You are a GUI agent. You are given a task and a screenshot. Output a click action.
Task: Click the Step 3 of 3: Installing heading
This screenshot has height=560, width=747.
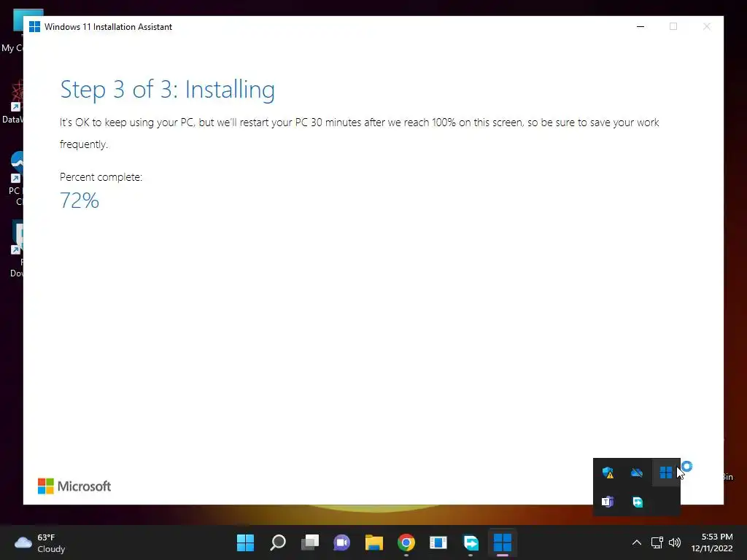[x=167, y=90]
